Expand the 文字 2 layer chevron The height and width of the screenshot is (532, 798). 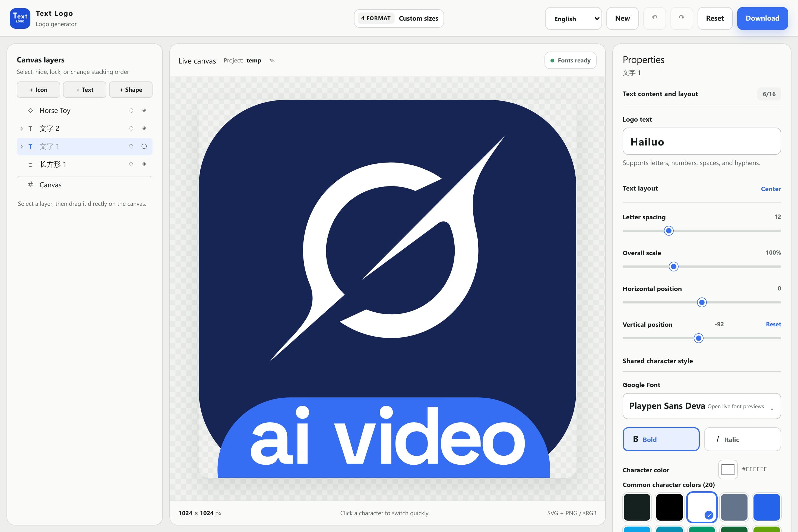click(x=22, y=129)
